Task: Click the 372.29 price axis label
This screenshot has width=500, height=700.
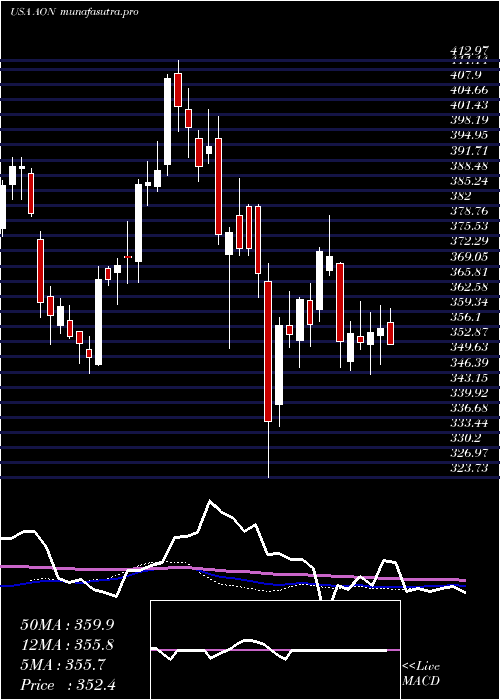Action: point(469,242)
